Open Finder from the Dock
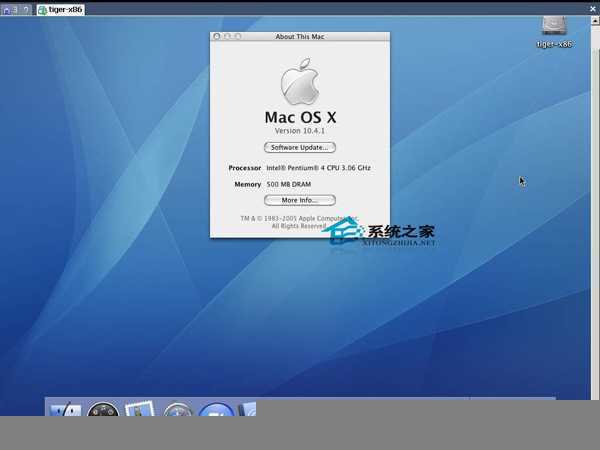600x450 pixels. 65,409
